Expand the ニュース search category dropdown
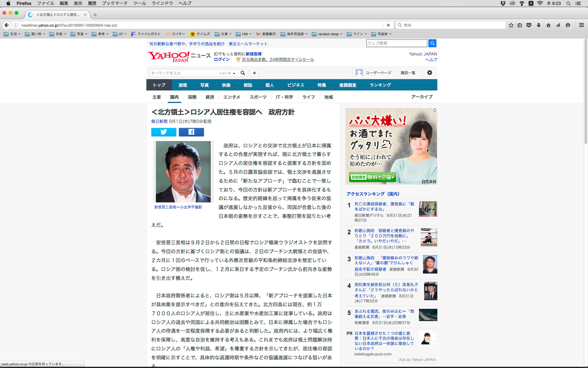Viewport: 588px width, 368px height. 227,73
